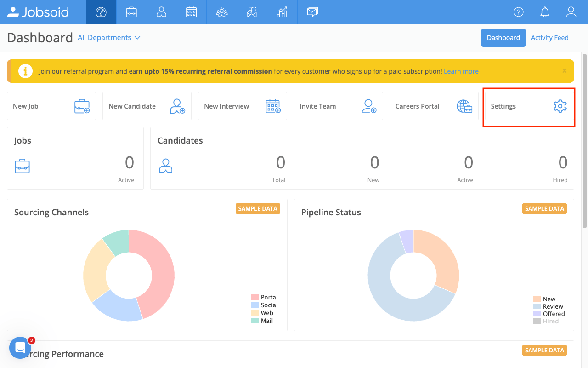588x368 pixels.
Task: Click the New candidates count
Action: tap(375, 162)
